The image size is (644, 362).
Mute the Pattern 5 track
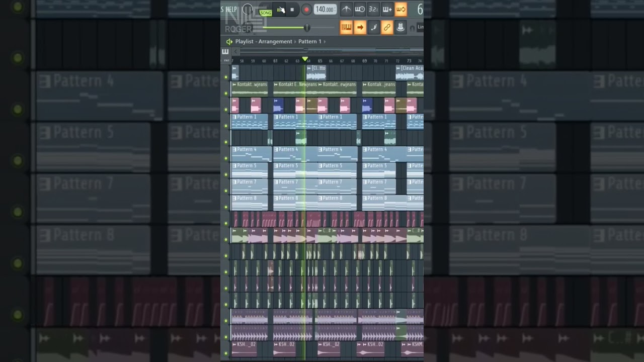coord(226,174)
